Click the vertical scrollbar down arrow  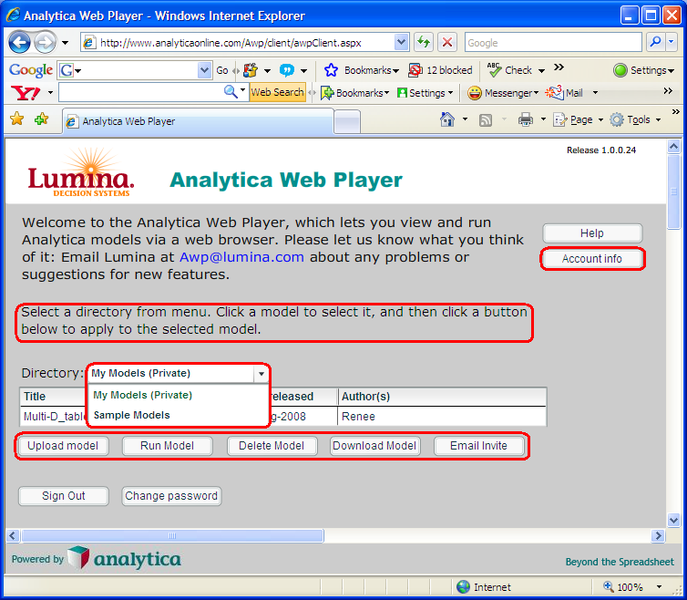click(x=673, y=520)
